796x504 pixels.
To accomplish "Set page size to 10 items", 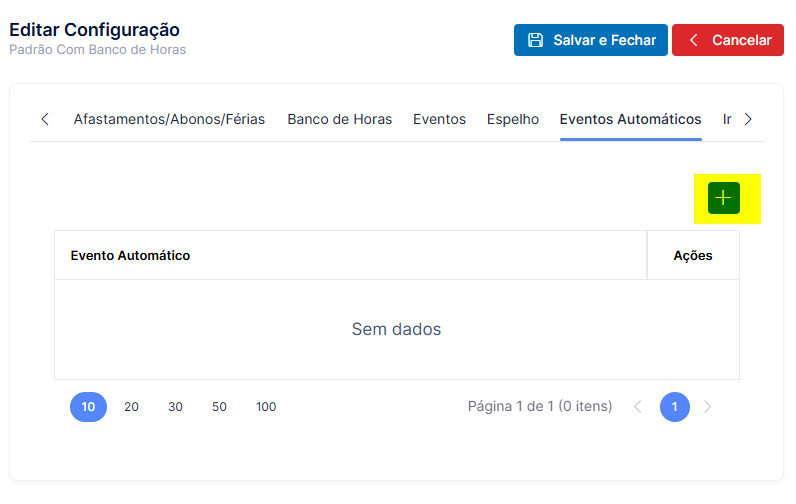I will pos(88,407).
